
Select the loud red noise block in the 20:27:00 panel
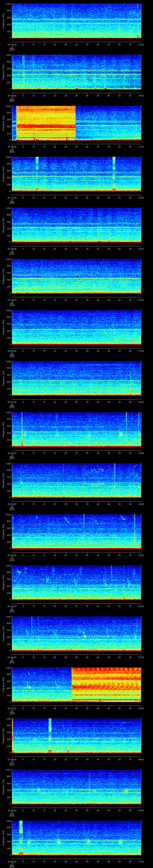pyautogui.click(x=107, y=685)
